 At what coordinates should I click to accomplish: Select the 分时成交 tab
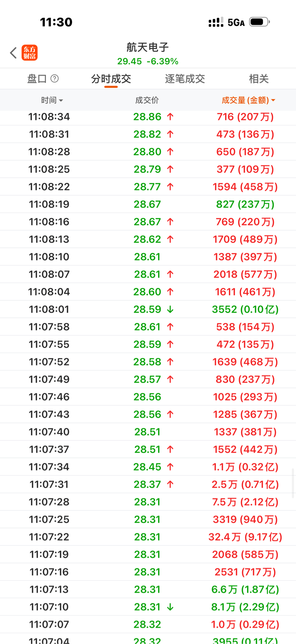[x=111, y=79]
